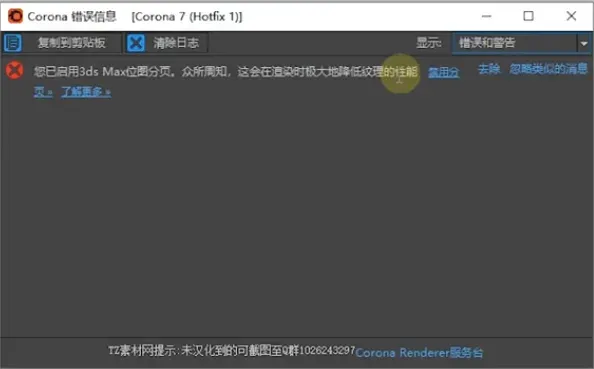Click the blue X clear log icon

point(136,43)
